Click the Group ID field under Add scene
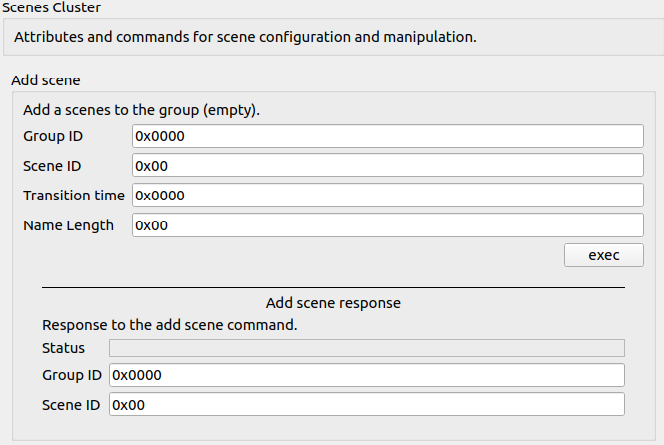The image size is (664, 445). [387, 136]
